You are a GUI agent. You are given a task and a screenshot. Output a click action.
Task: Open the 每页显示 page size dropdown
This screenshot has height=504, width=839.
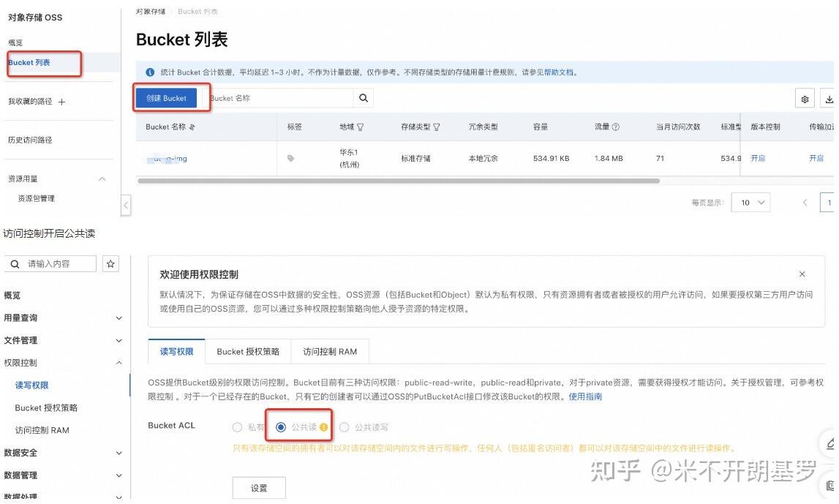750,202
